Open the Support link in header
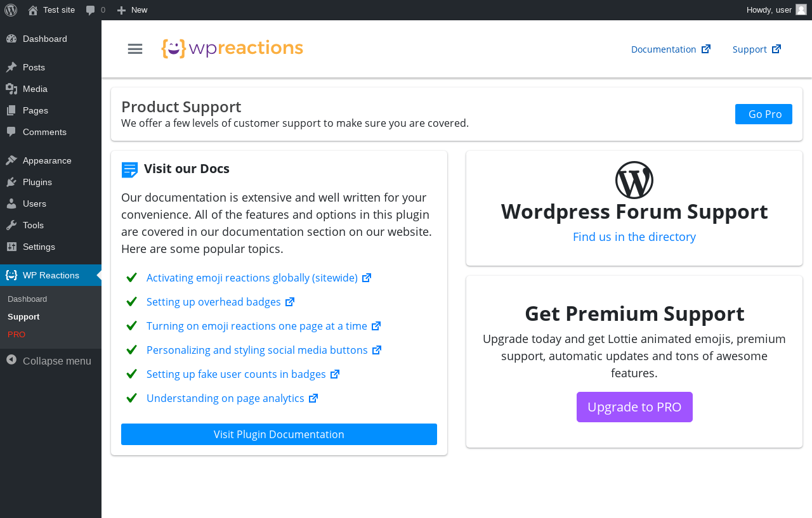The image size is (812, 518). (757, 49)
